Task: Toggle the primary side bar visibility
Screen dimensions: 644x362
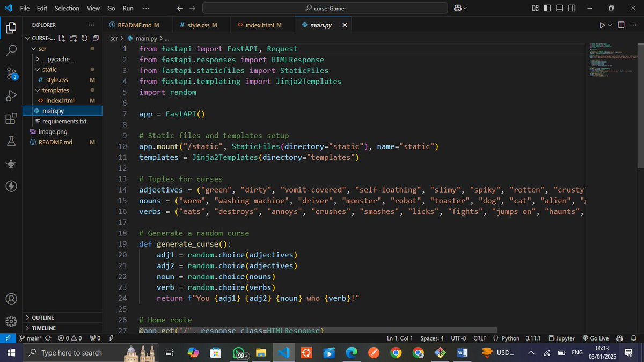Action: pyautogui.click(x=547, y=8)
